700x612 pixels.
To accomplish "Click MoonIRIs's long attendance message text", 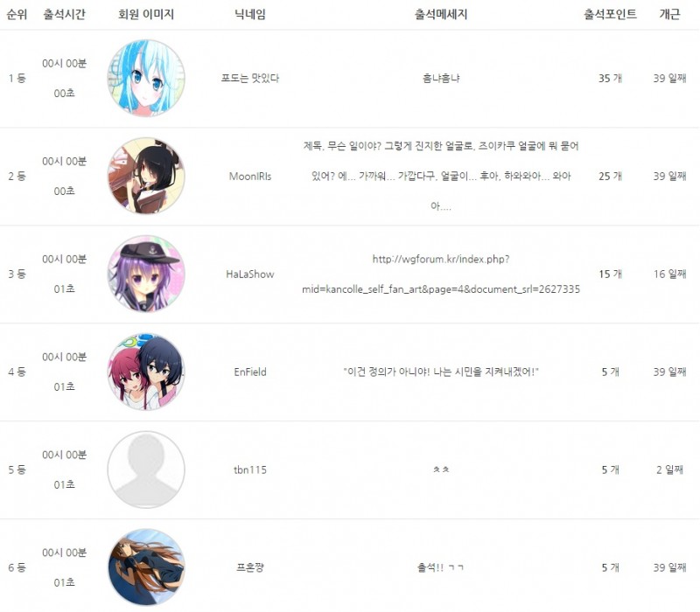I will coord(441,176).
